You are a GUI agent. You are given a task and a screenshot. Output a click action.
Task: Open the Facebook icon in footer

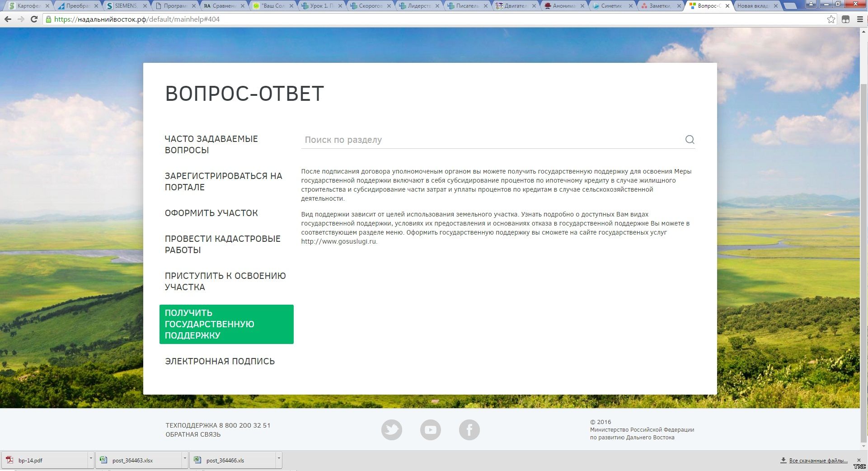(469, 429)
